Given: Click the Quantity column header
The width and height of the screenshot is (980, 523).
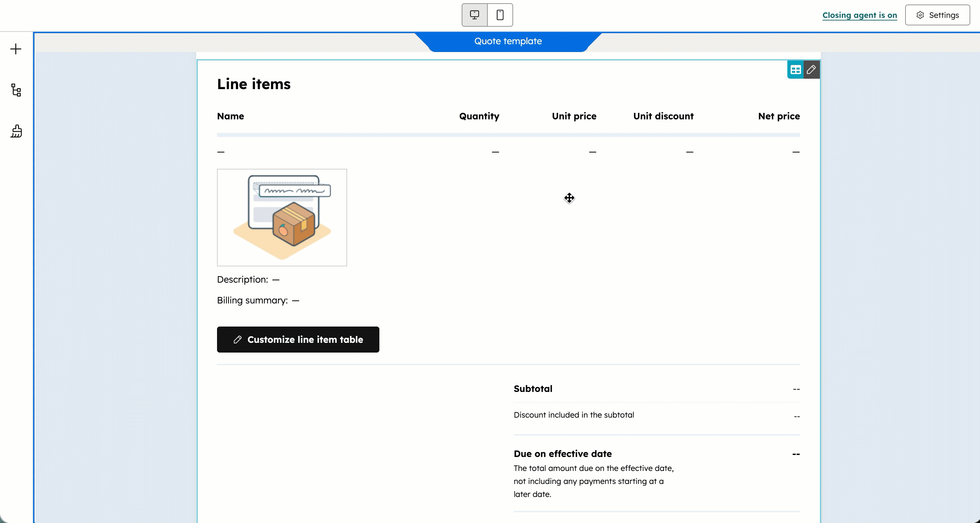Looking at the screenshot, I should (479, 116).
